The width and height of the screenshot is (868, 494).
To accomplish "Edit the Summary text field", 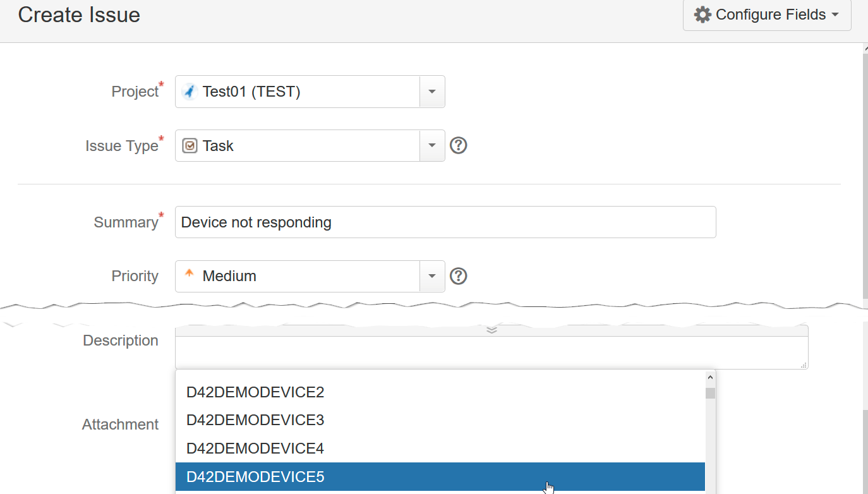I will [445, 222].
